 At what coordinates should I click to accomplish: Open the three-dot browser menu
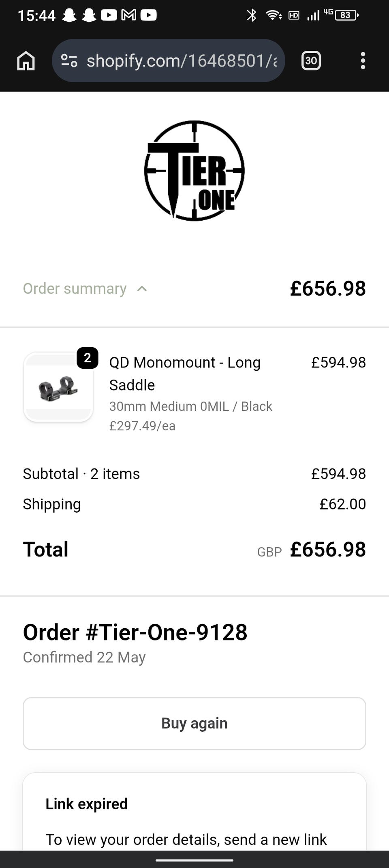(363, 61)
